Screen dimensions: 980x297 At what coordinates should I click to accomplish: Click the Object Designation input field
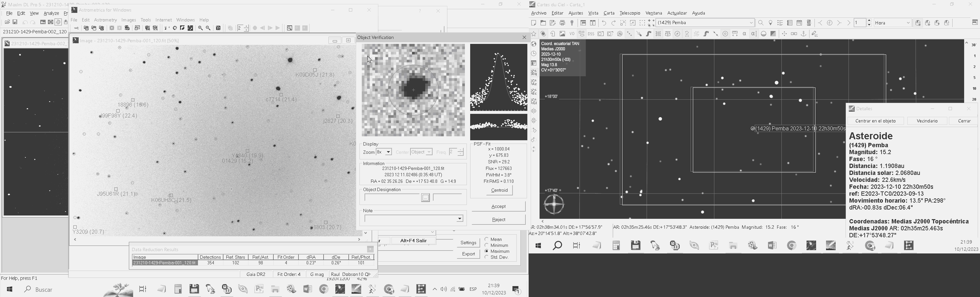click(x=392, y=197)
